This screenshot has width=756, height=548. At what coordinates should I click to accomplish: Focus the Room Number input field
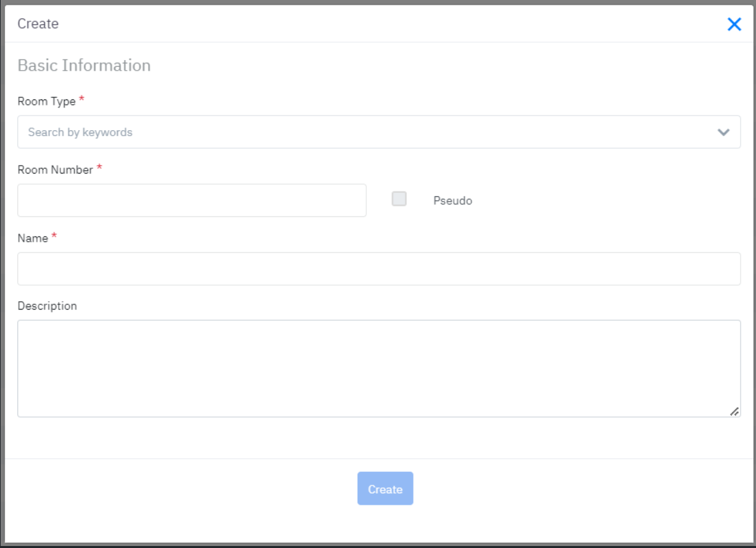click(192, 200)
